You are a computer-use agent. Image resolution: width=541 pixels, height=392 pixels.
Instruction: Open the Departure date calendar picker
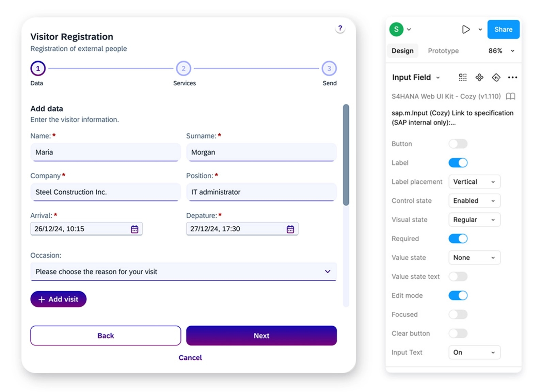pos(290,229)
